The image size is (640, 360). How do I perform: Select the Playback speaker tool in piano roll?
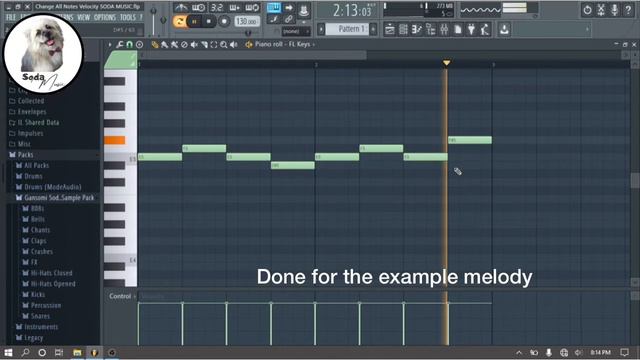[233, 44]
